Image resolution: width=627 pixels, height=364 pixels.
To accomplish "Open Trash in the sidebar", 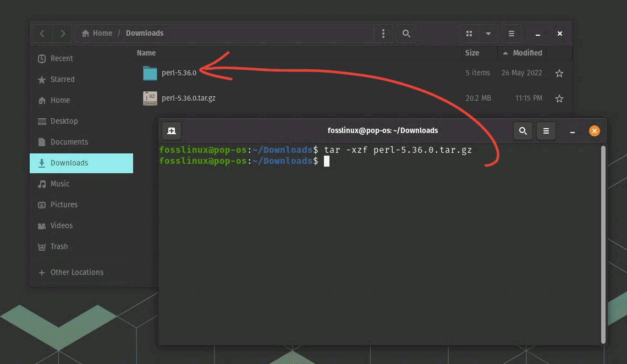I will 81,246.
